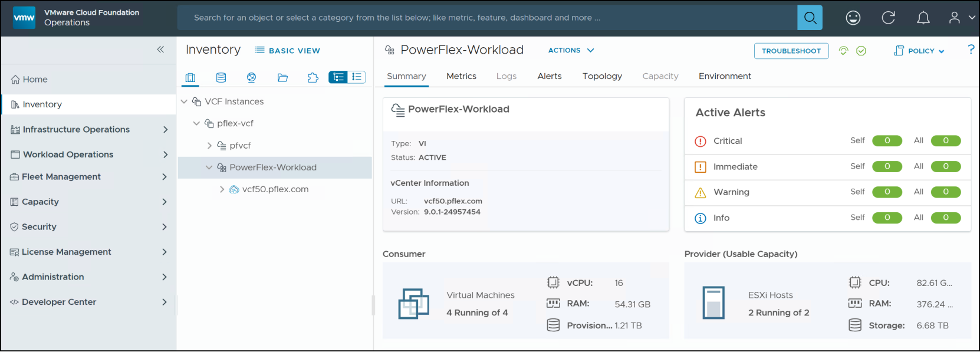The height and width of the screenshot is (352, 980).
Task: Expand the pfvcf tree node
Action: click(x=209, y=145)
